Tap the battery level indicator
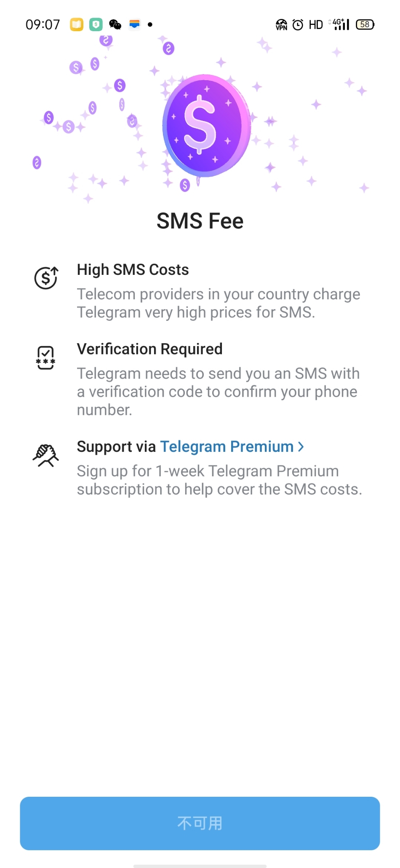This screenshot has height=868, width=400. click(365, 24)
